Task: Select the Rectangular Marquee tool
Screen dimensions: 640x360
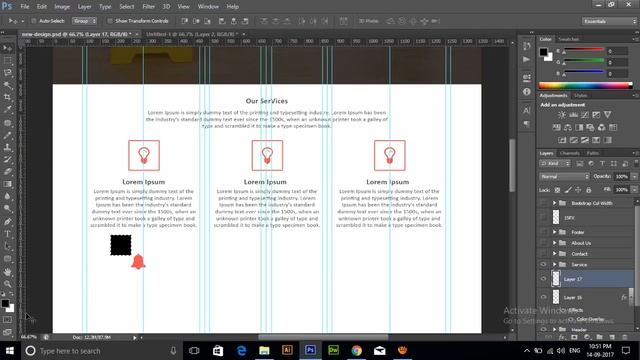Action: [7, 61]
